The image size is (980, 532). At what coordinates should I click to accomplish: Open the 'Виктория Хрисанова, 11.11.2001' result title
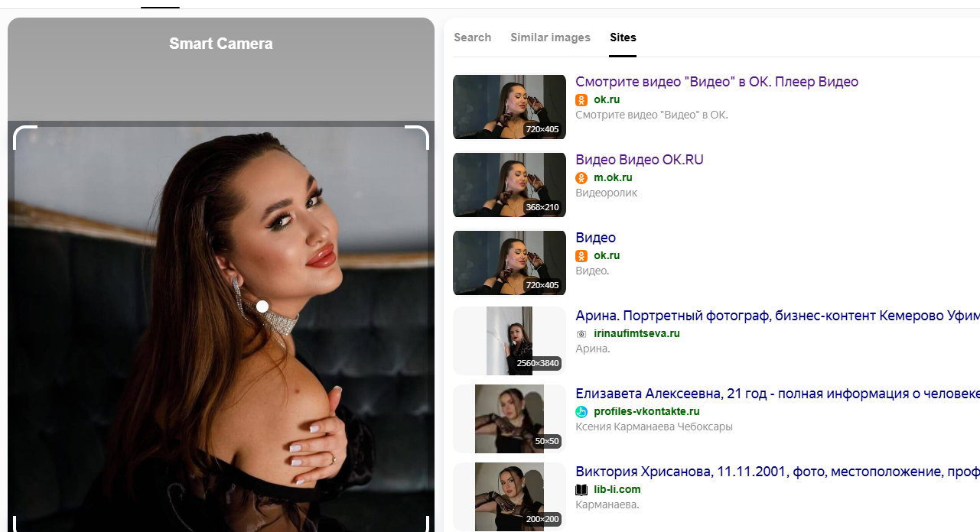tap(777, 472)
